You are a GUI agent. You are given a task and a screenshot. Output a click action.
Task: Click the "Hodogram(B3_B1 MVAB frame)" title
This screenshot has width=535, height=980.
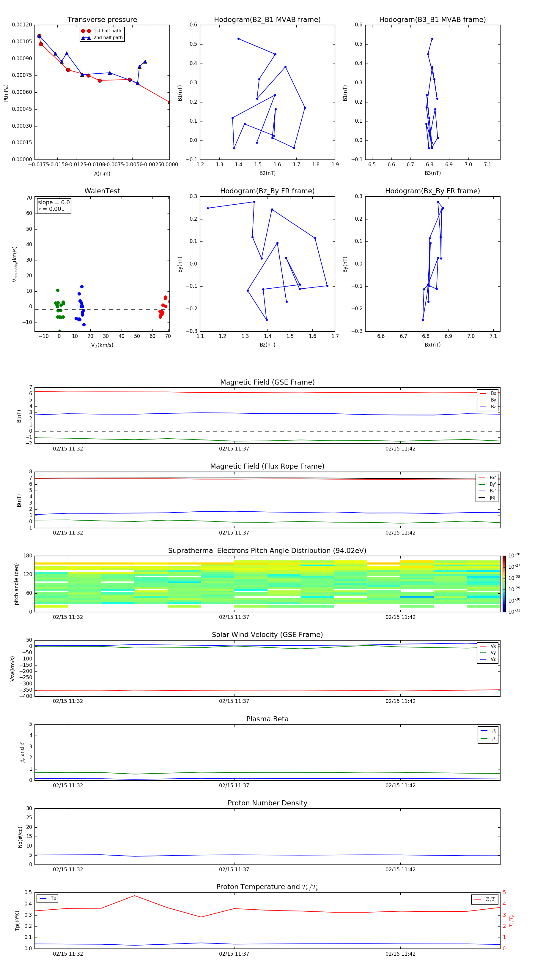click(432, 20)
